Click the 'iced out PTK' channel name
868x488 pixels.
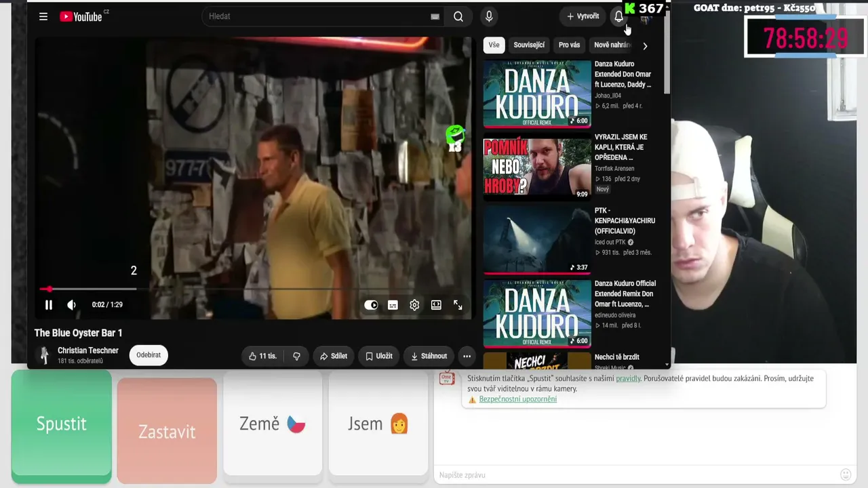pyautogui.click(x=610, y=242)
